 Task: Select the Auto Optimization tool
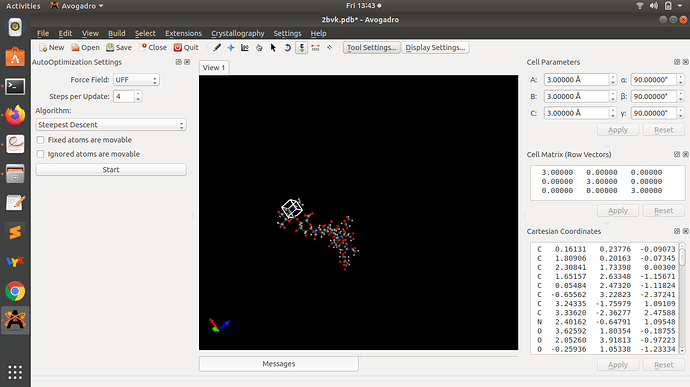tap(301, 48)
